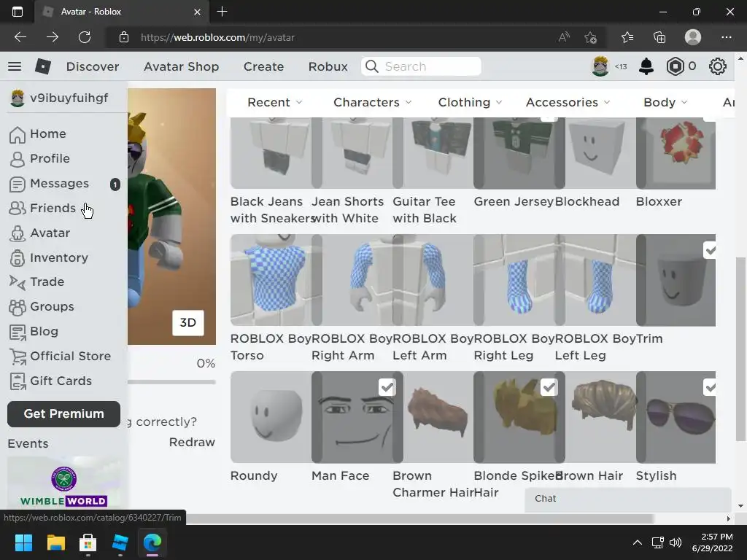Click the Blog icon in sidebar
This screenshot has height=560, width=747.
[18, 332]
